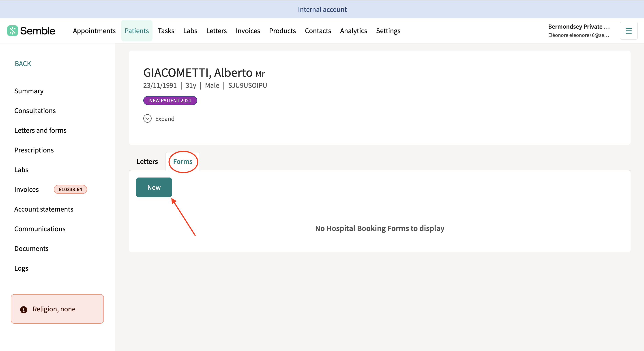Viewport: 644px width, 351px height.
Task: Click the patient ID SJU9USOIPU
Action: [x=247, y=86]
